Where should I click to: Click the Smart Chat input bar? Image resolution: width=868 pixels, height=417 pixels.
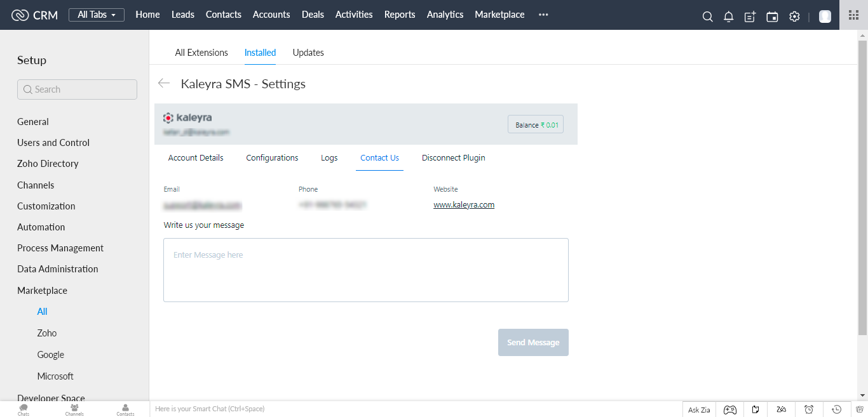[416, 409]
